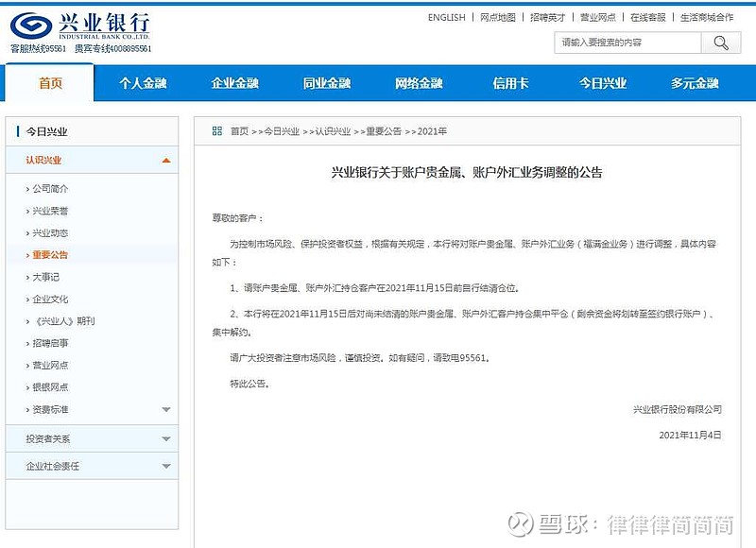
Task: Open 企业金融 navigation menu
Action: point(235,83)
